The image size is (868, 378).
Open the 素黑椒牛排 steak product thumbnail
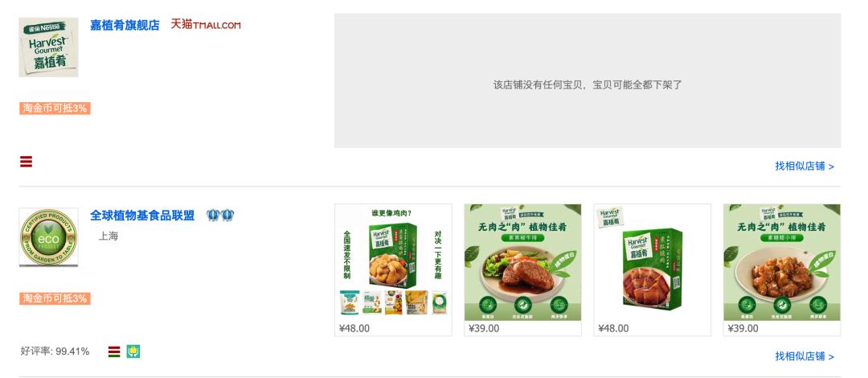522,262
